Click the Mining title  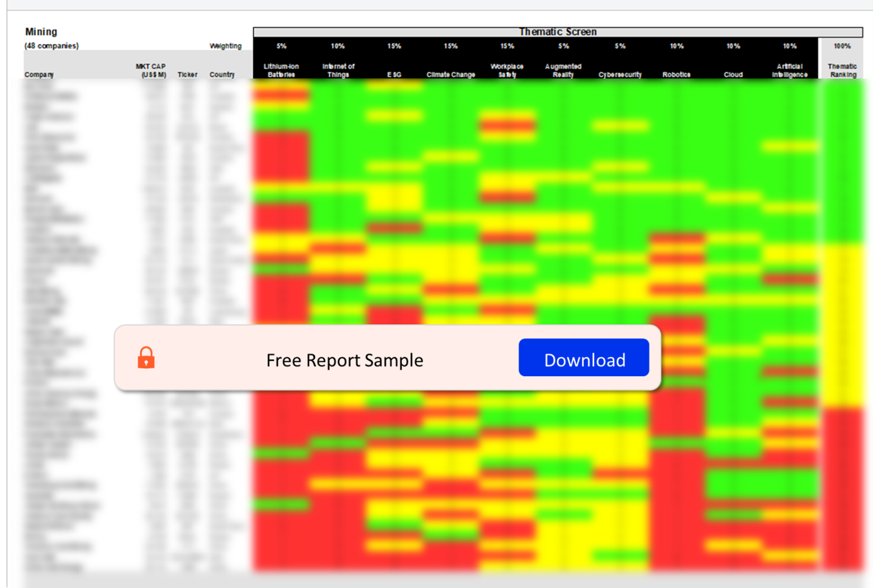(x=41, y=32)
